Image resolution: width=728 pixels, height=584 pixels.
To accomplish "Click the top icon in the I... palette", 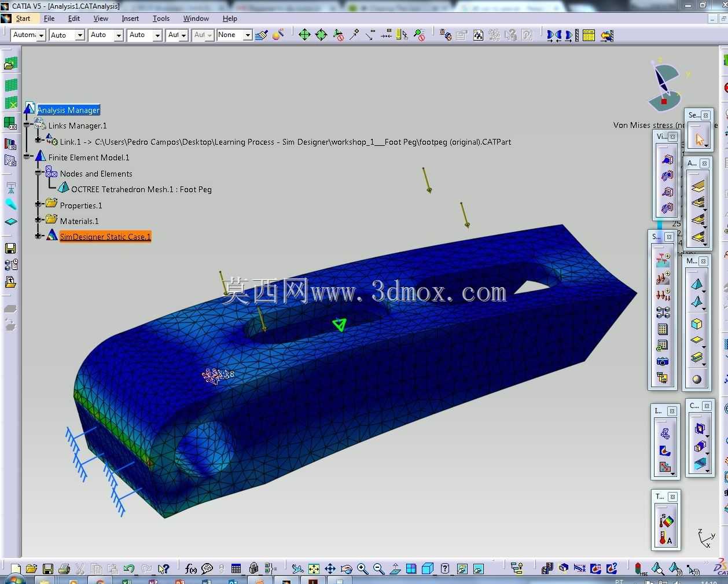I will [665, 433].
